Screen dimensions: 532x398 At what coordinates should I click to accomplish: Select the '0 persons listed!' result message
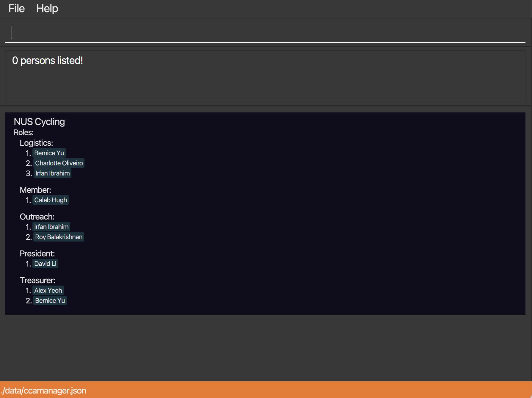coord(48,60)
